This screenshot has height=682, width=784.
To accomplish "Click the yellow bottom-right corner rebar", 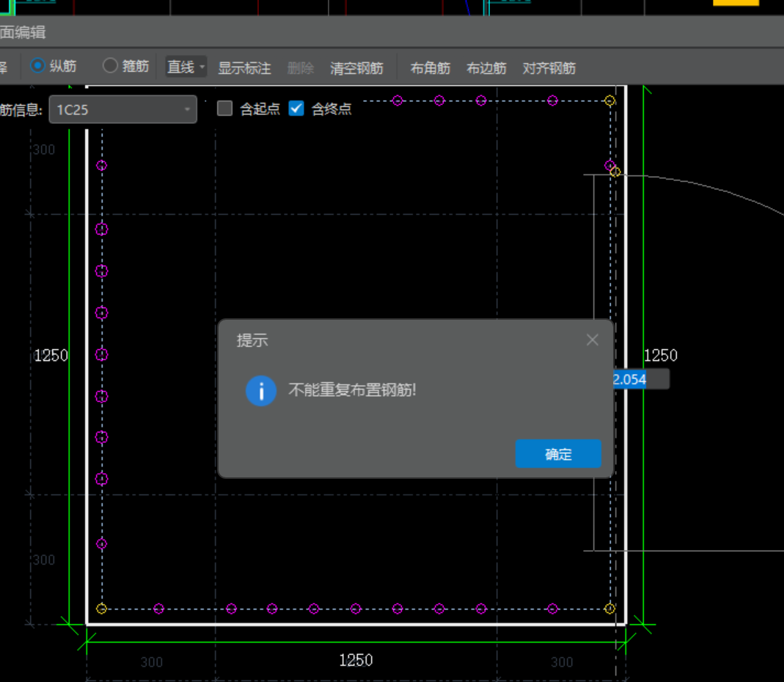I will click(x=609, y=609).
